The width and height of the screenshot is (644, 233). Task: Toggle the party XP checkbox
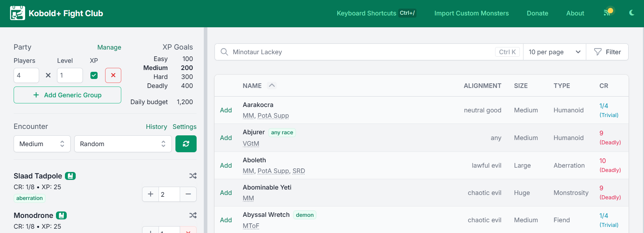point(94,75)
